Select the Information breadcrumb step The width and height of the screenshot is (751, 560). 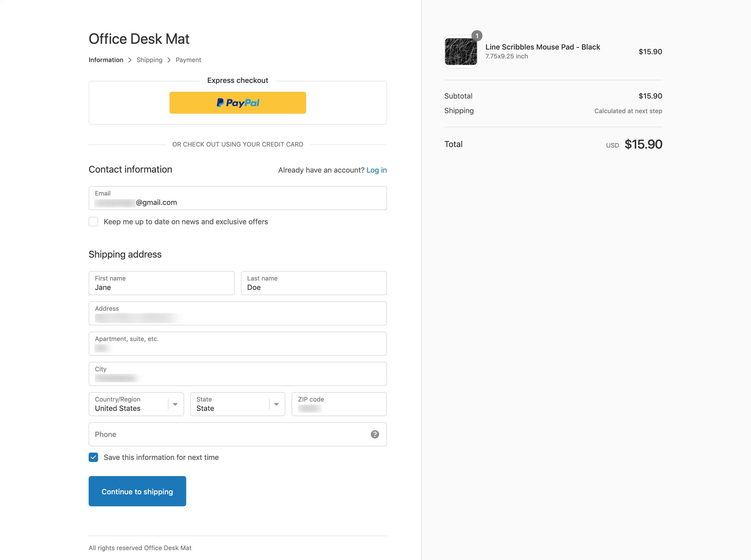pos(106,60)
